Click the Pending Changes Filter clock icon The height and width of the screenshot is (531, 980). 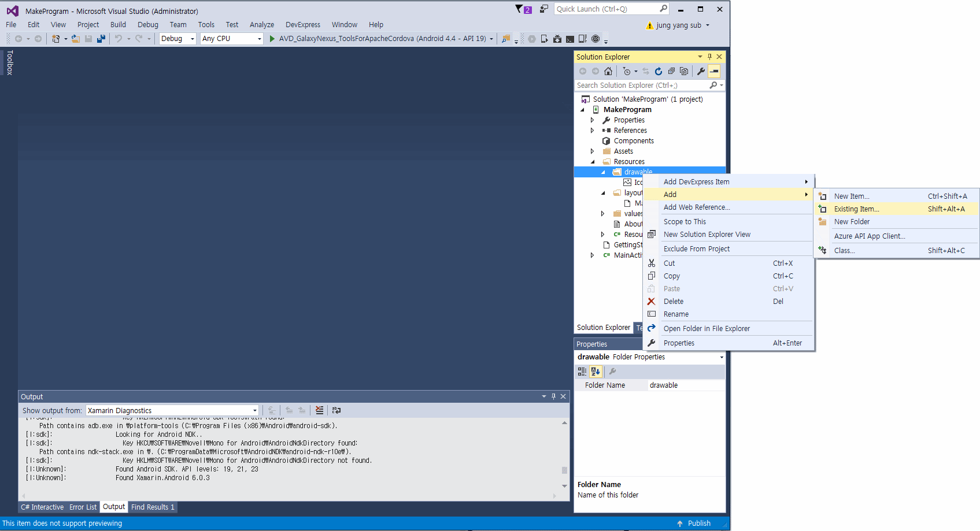pos(627,72)
